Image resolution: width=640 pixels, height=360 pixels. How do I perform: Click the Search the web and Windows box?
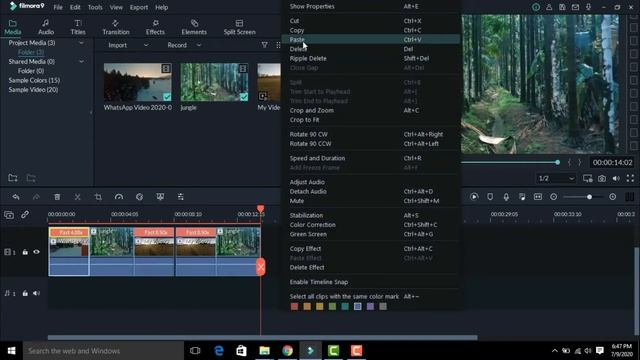[103, 351]
